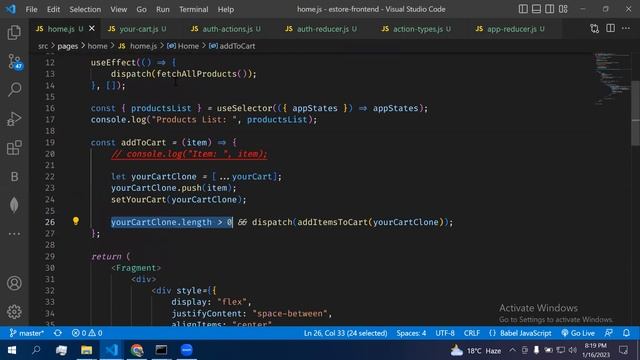Click the master branch indicator
The width and height of the screenshot is (640, 360).
[26, 333]
